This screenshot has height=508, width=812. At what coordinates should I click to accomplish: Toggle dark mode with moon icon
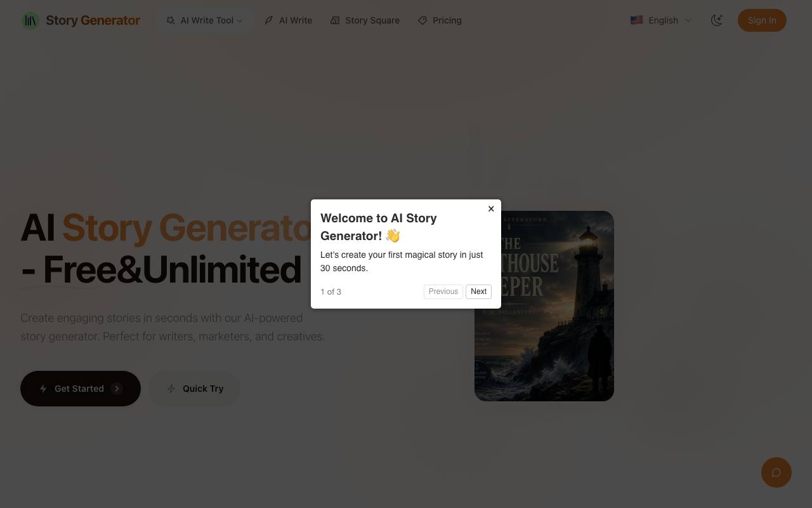coord(717,20)
